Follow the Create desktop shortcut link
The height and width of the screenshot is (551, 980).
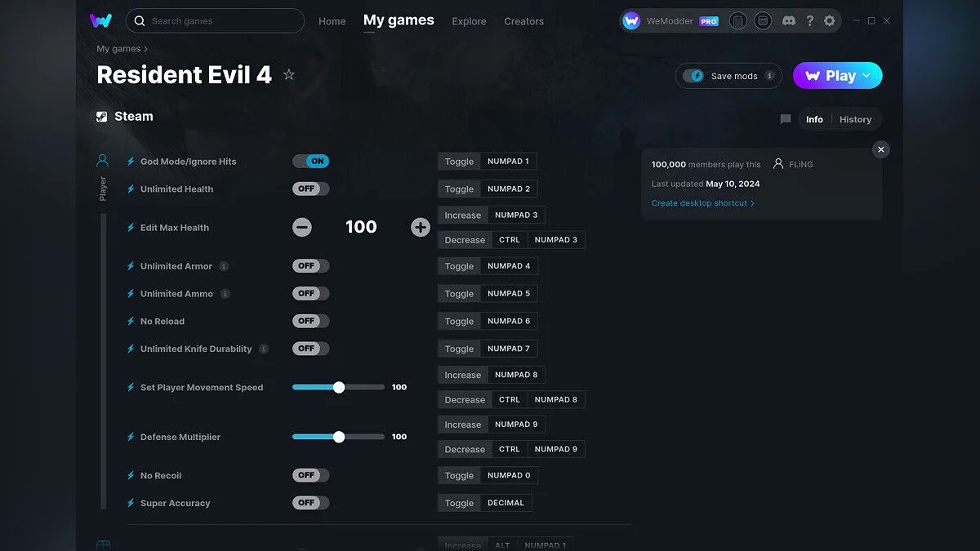pos(702,203)
